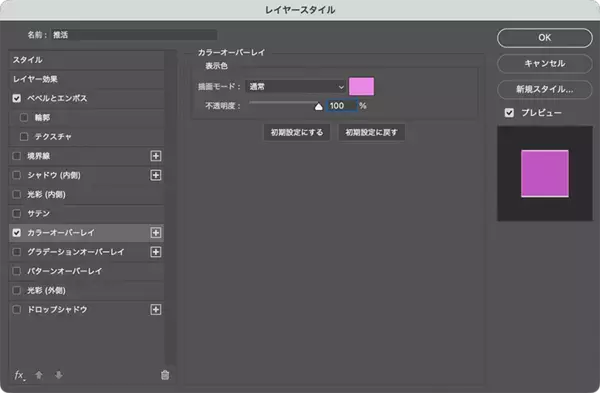This screenshot has width=600, height=393.
Task: Move effect down with the down arrow
Action: 59,375
